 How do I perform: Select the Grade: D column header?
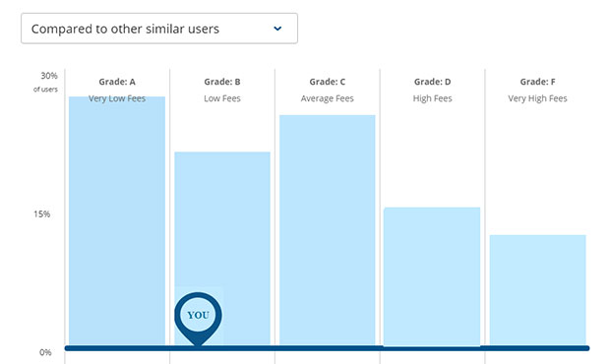click(x=432, y=82)
